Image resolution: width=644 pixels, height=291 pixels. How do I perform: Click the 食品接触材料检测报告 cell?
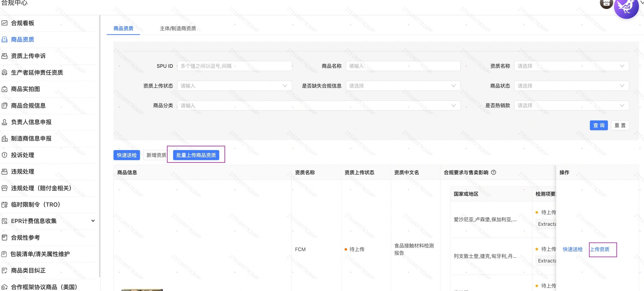tap(414, 249)
